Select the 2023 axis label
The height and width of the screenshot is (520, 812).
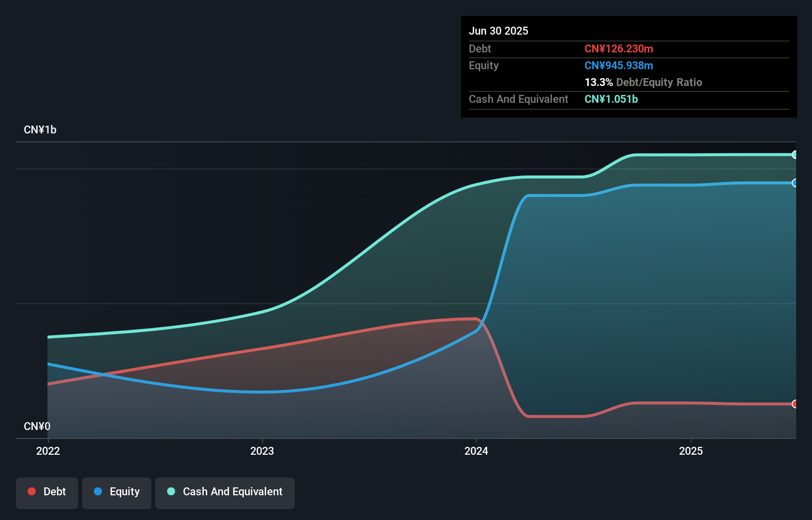[x=262, y=451]
